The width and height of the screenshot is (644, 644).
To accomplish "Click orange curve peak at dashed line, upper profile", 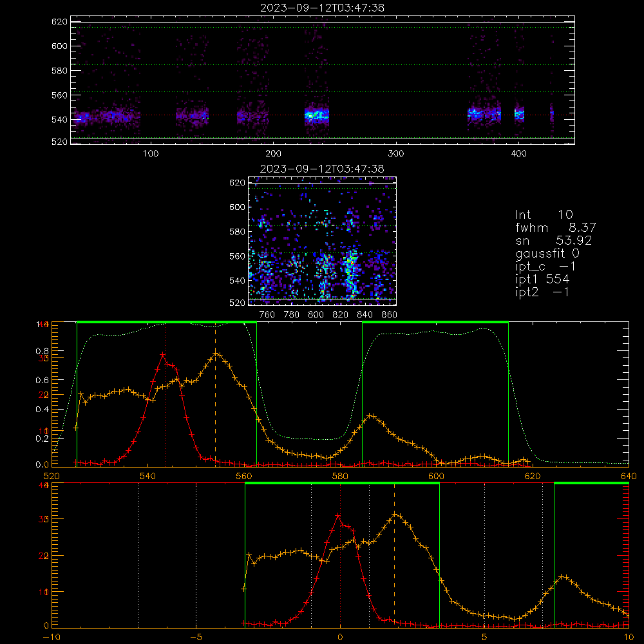I will point(216,354).
